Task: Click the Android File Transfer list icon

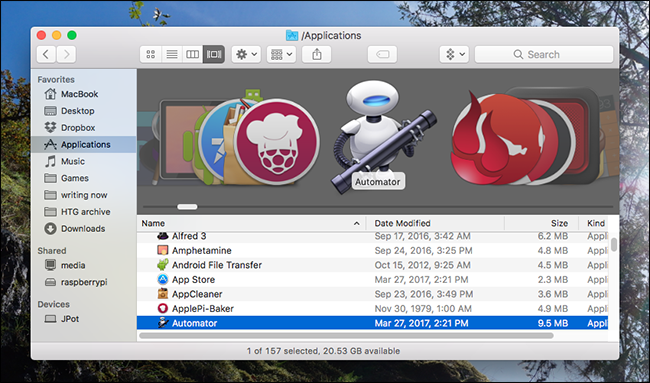Action: pos(163,265)
